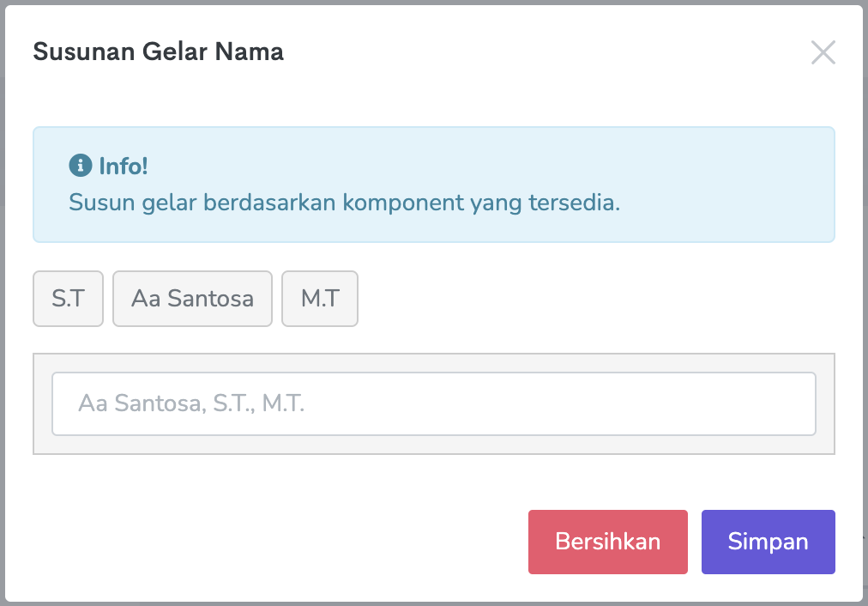The image size is (868, 606).
Task: Click the Aa Santosa, S.T., M.T. placeholder
Action: pos(191,403)
